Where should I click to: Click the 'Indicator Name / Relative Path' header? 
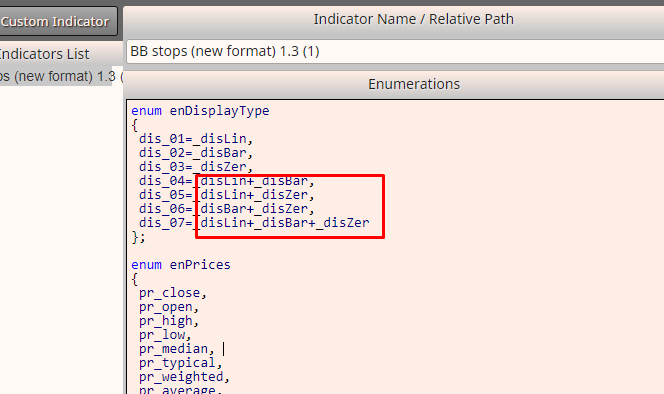pos(414,19)
